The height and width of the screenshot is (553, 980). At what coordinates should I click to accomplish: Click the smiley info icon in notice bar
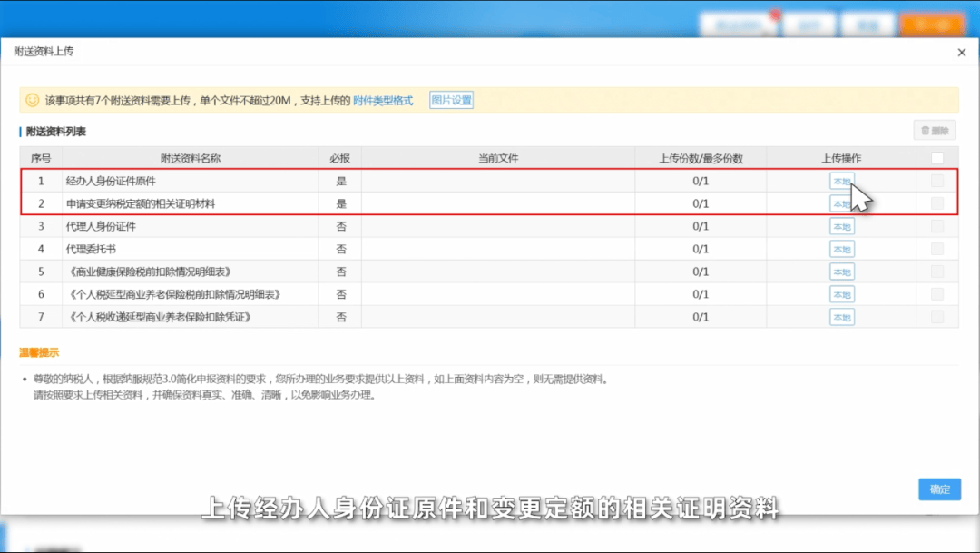(33, 100)
